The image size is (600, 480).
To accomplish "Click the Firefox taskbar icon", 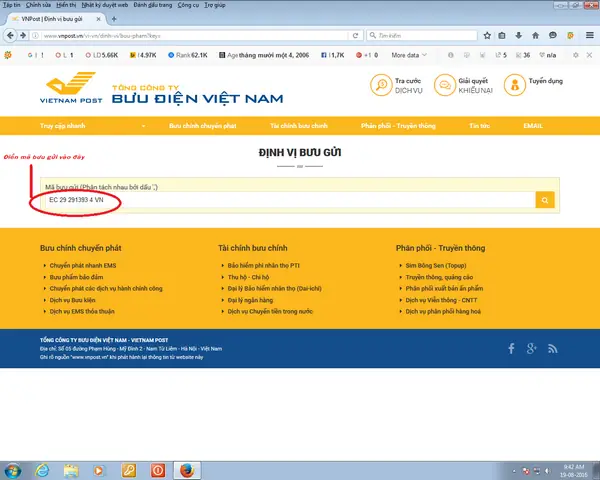I will [x=187, y=471].
